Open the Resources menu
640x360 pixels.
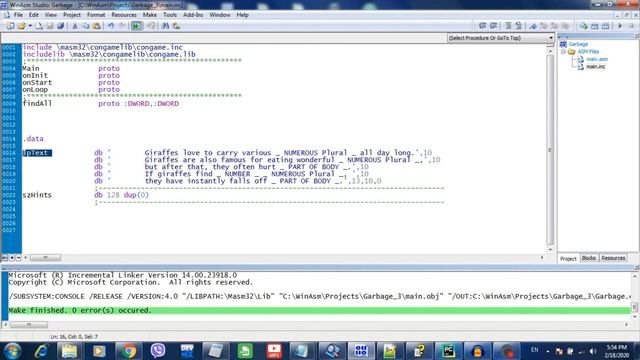pyautogui.click(x=124, y=15)
